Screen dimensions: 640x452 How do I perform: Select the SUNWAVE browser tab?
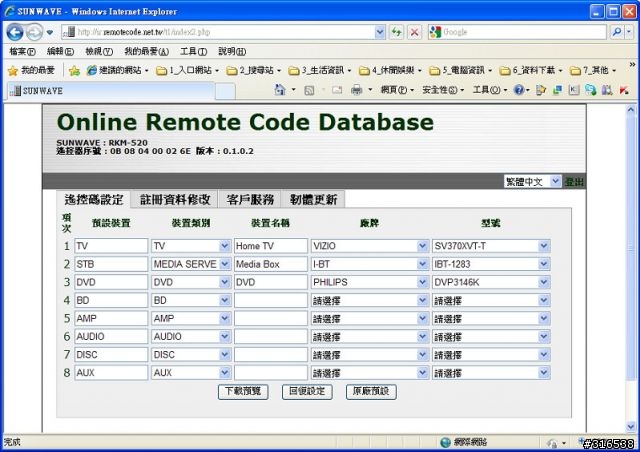point(110,91)
